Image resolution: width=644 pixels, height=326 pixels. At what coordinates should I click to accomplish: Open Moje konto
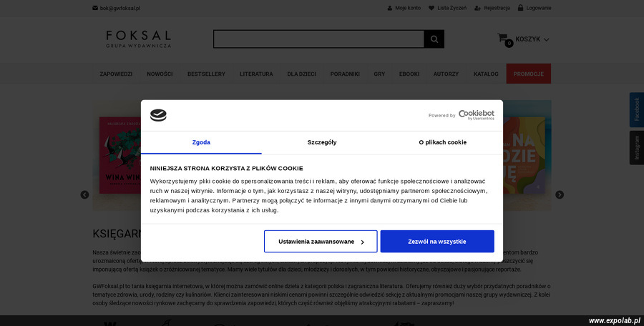point(408,8)
